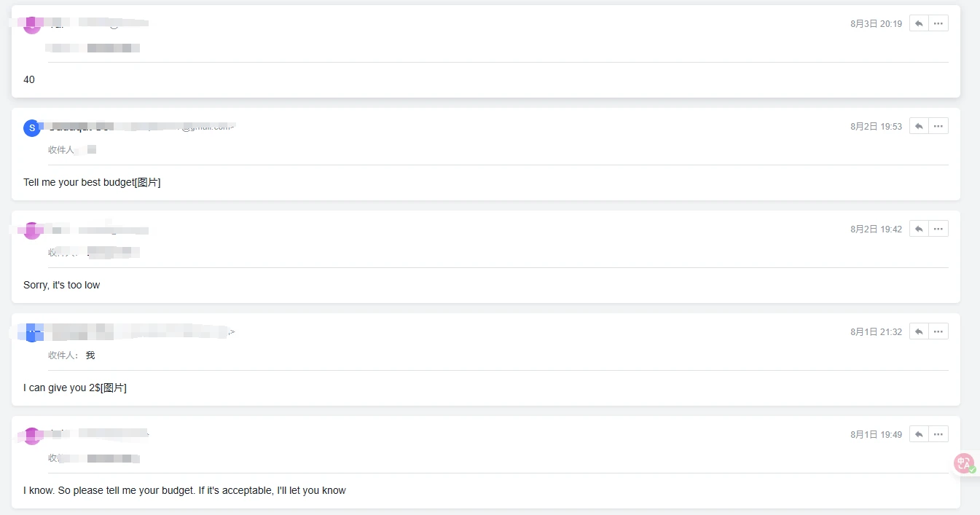Open the [图片] image in "I can give you 2$"
980x515 pixels.
click(114, 388)
